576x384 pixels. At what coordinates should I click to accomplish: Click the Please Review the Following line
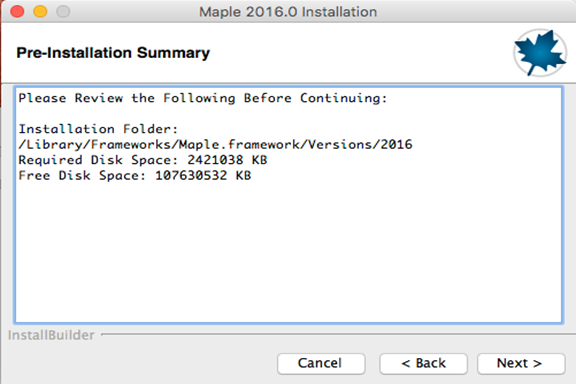click(x=203, y=98)
